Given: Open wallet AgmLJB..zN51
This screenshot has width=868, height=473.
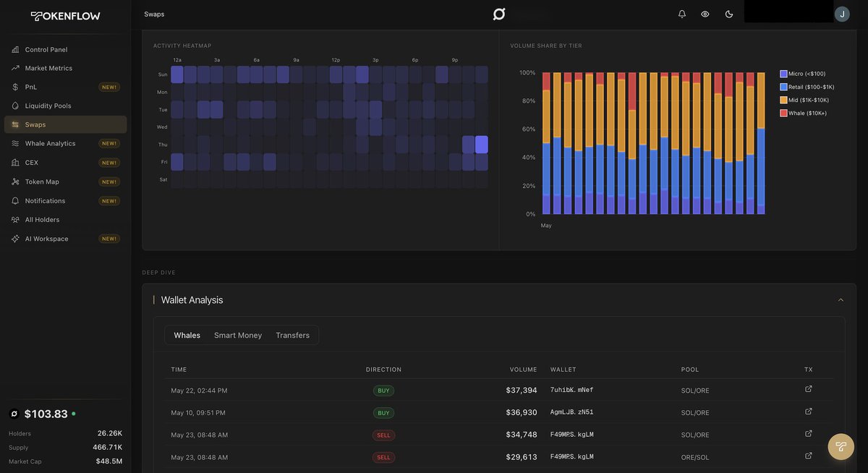Looking at the screenshot, I should 571,412.
